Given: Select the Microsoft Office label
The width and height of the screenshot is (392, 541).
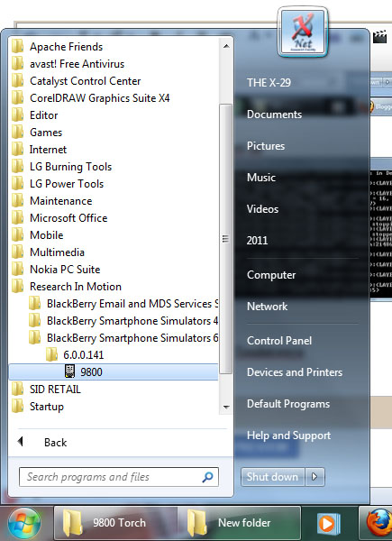Looking at the screenshot, I should tap(68, 217).
